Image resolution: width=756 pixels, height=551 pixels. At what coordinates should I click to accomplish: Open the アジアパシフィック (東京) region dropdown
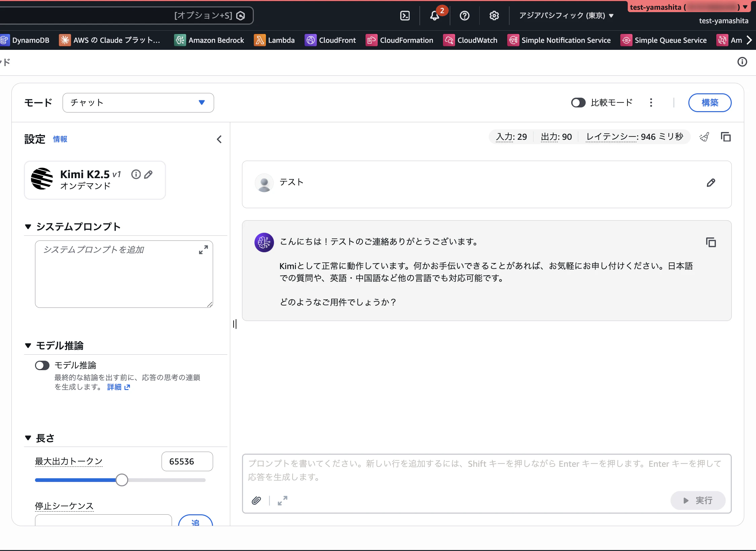click(x=566, y=15)
